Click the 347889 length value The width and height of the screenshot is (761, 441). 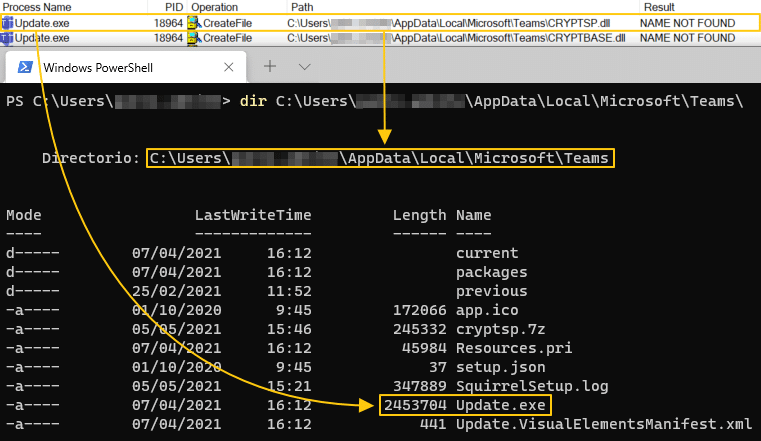pyautogui.click(x=419, y=386)
